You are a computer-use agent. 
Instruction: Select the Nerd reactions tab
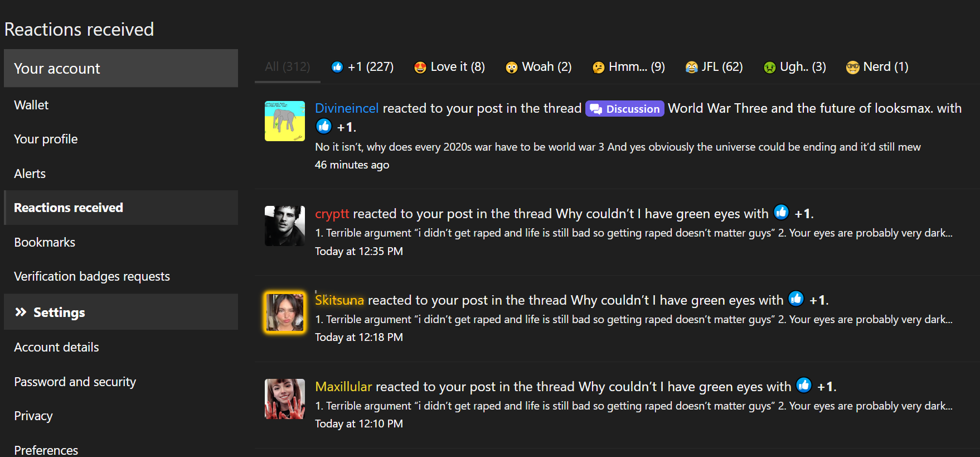click(x=877, y=67)
